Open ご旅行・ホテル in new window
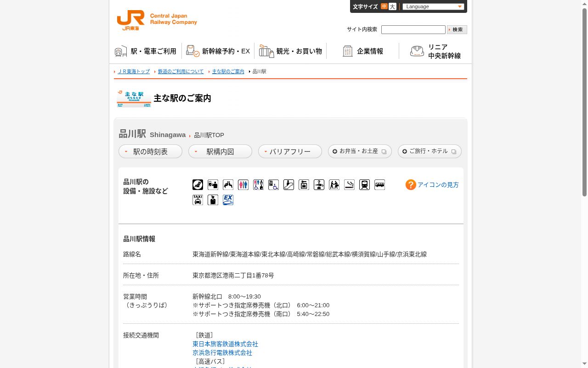The width and height of the screenshot is (588, 368). [x=430, y=151]
